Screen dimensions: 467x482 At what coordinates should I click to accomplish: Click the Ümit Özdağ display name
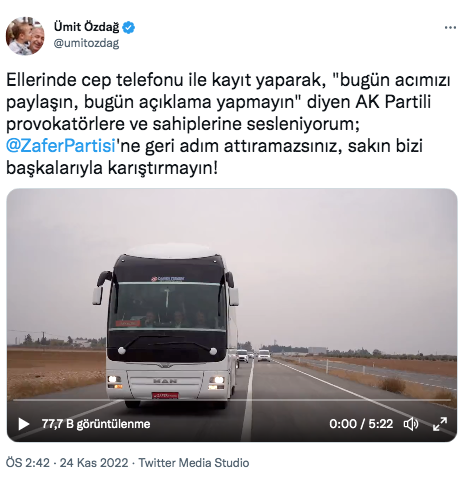point(86,27)
